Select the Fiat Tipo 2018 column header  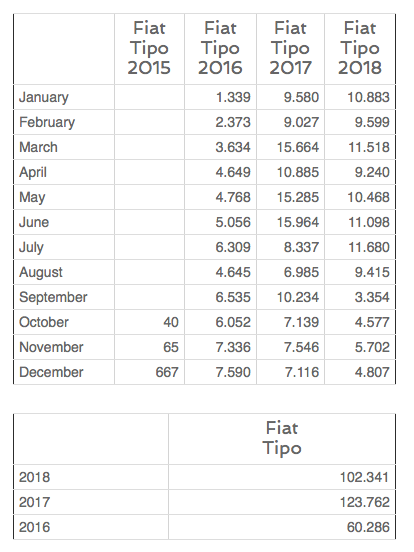pyautogui.click(x=360, y=48)
